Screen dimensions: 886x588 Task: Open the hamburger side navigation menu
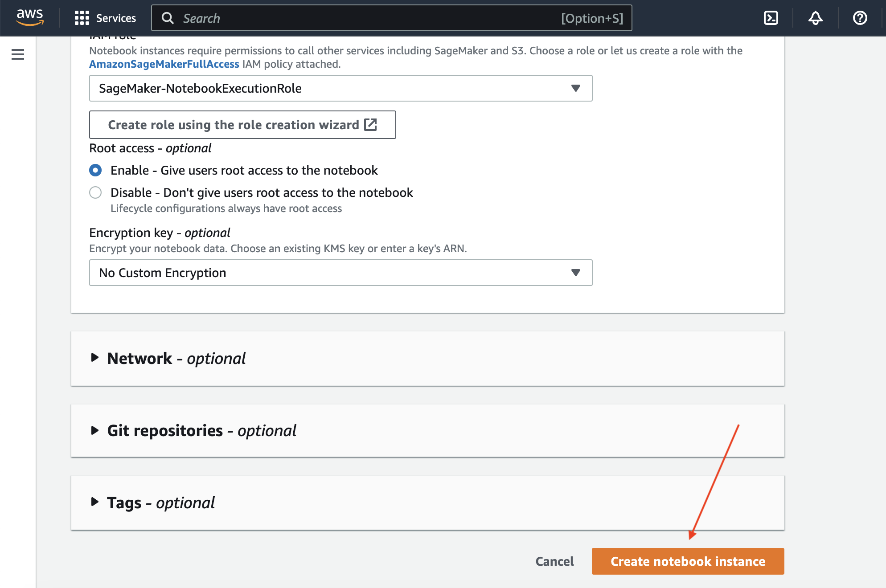click(x=18, y=54)
